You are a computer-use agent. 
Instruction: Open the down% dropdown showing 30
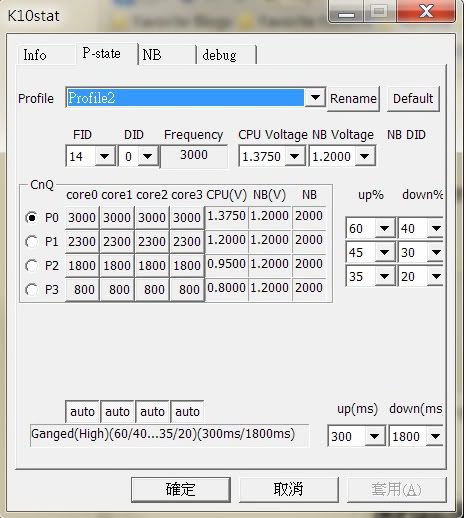[421, 252]
